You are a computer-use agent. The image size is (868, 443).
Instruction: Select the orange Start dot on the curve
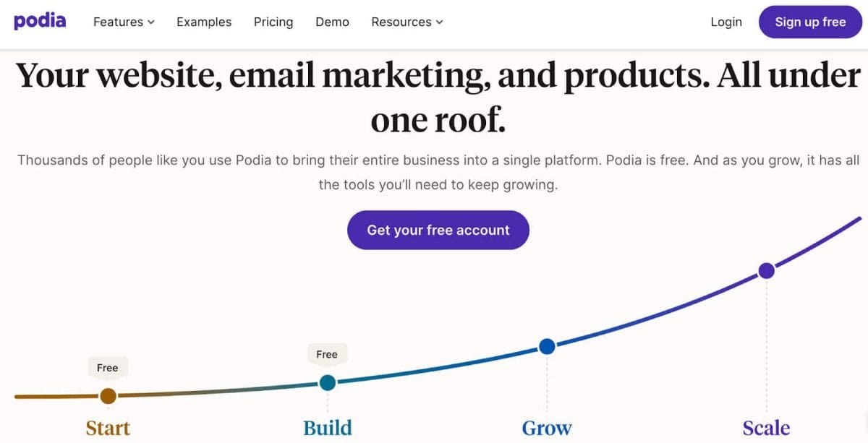pos(108,396)
